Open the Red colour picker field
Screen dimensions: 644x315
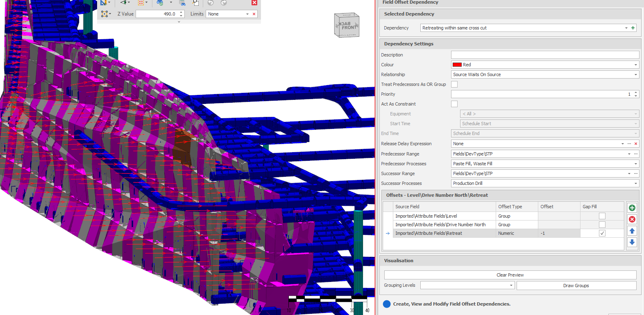545,65
